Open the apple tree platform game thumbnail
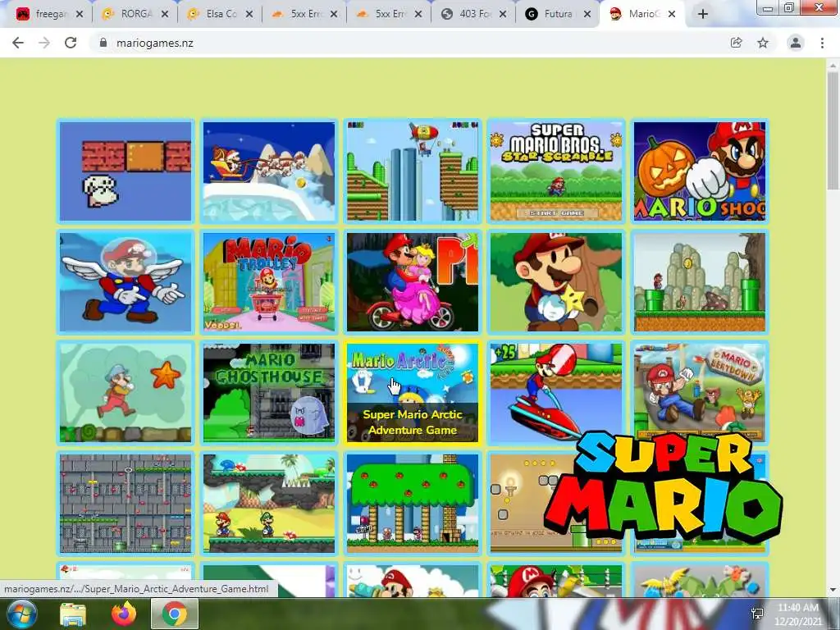This screenshot has width=840, height=630. (413, 504)
